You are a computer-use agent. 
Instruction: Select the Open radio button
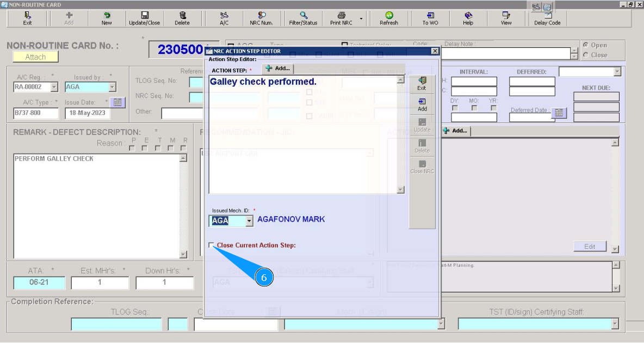(586, 45)
